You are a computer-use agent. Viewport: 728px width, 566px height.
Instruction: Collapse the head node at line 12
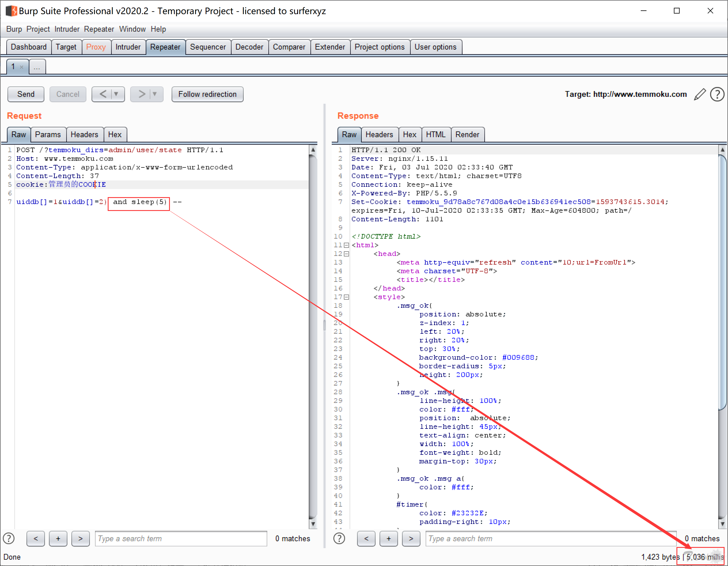coord(347,254)
